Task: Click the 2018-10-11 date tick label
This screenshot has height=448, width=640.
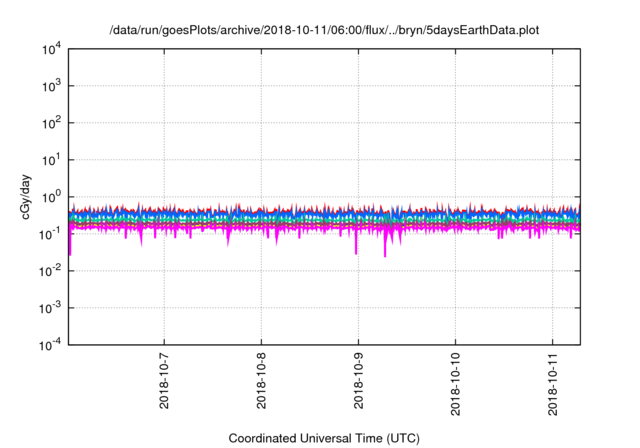Action: [x=553, y=384]
